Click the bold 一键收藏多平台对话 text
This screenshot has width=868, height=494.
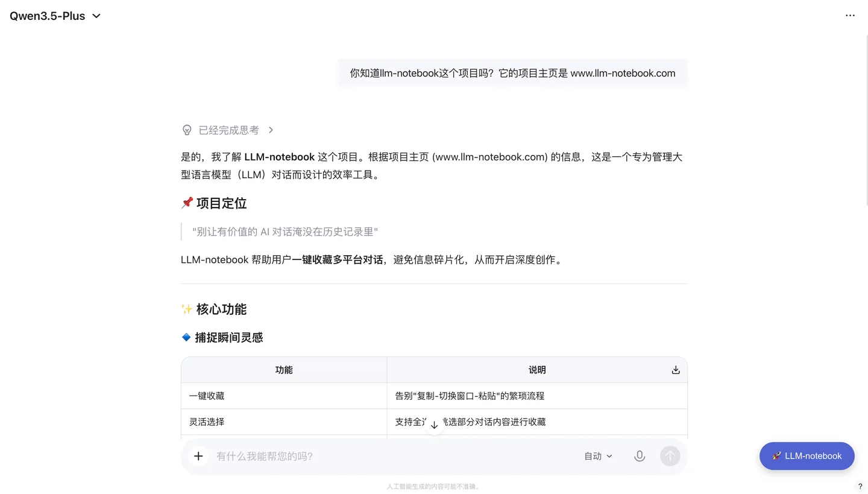point(338,260)
